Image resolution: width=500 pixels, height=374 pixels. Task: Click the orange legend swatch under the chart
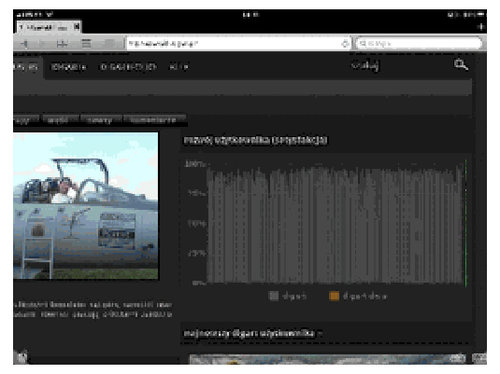(x=334, y=296)
